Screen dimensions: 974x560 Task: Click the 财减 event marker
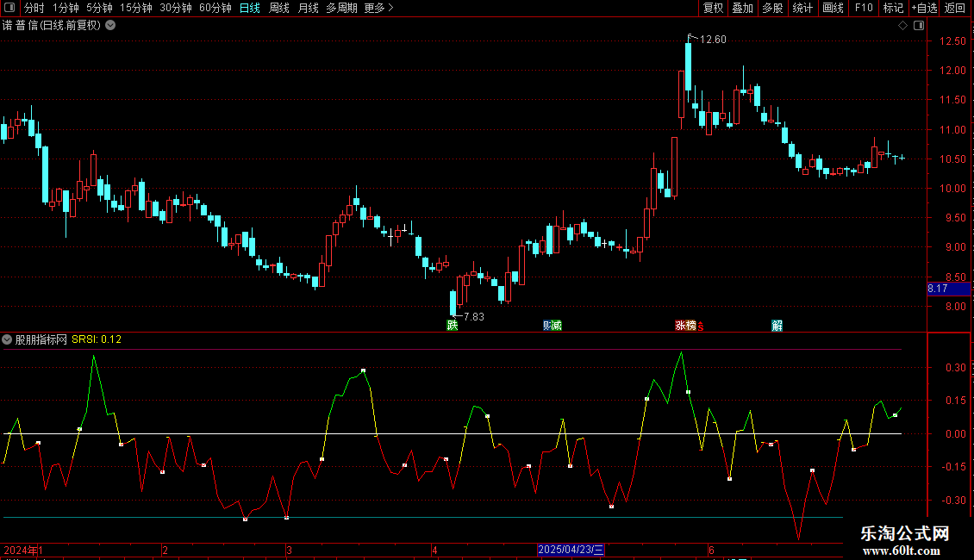[x=553, y=326]
